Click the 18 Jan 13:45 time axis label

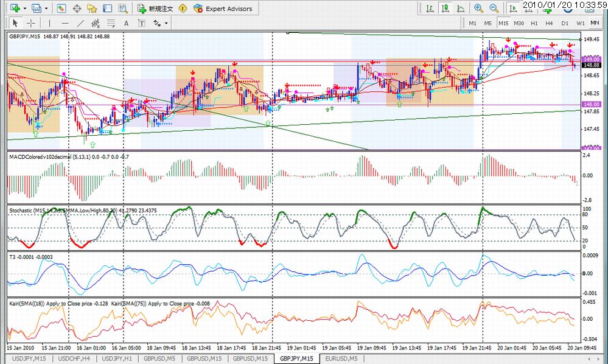(x=196, y=348)
